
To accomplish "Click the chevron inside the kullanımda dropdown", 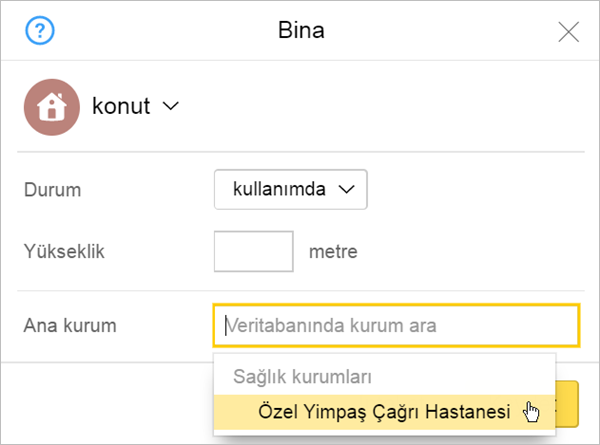I will [x=347, y=189].
